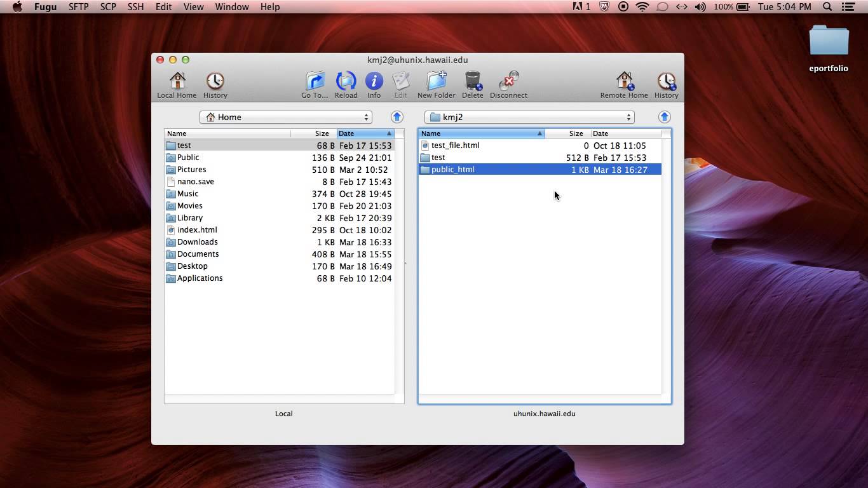Open the Window menu
The width and height of the screenshot is (868, 488).
(231, 7)
